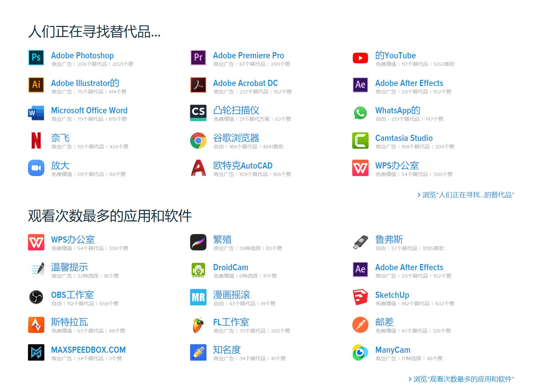
Task: Click the After Effects icon in most viewed section
Action: [360, 270]
